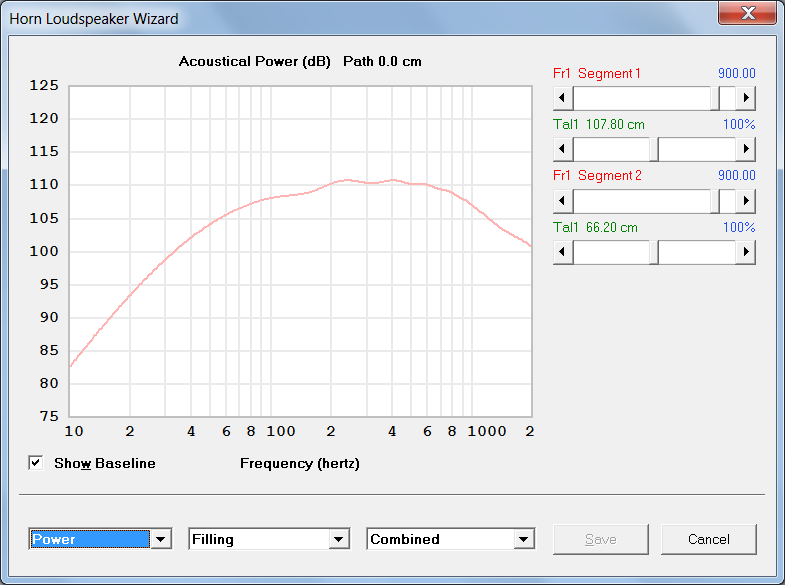Click the 100% value beside Tal1 66.20 cm

(739, 227)
